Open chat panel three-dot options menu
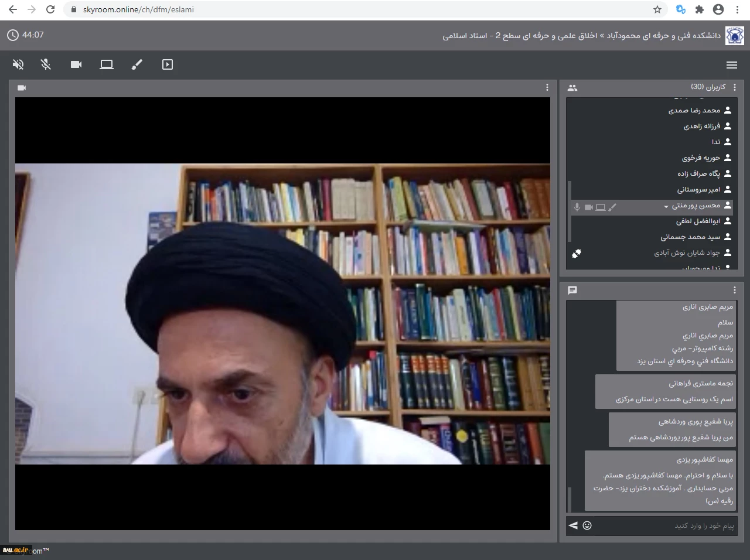This screenshot has height=560, width=750. point(735,290)
